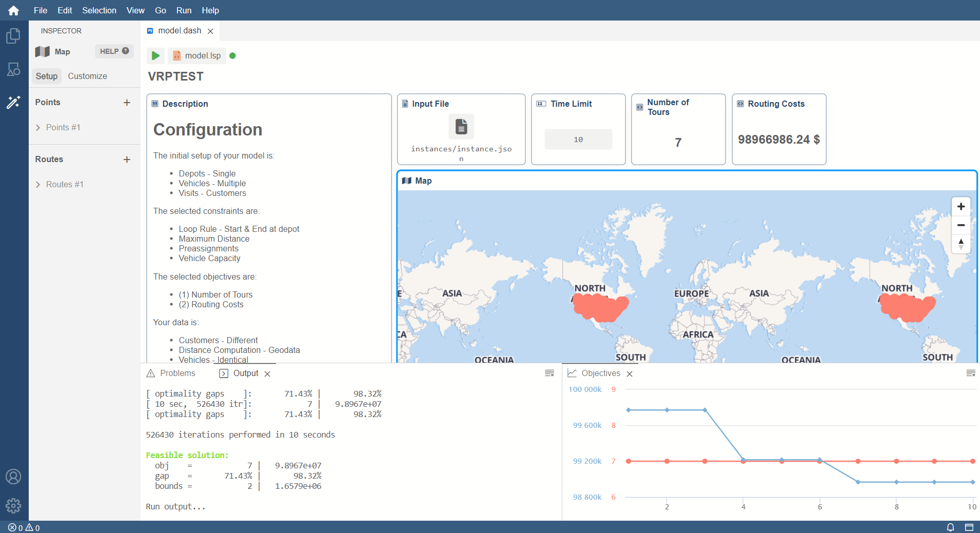
Task: Open the user account icon
Action: pyautogui.click(x=13, y=477)
